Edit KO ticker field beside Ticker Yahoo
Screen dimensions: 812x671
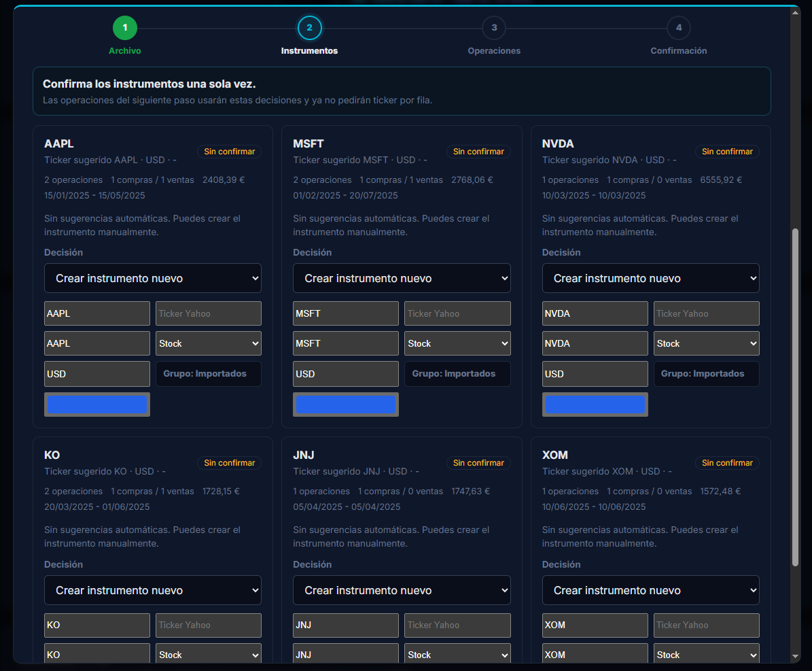97,625
